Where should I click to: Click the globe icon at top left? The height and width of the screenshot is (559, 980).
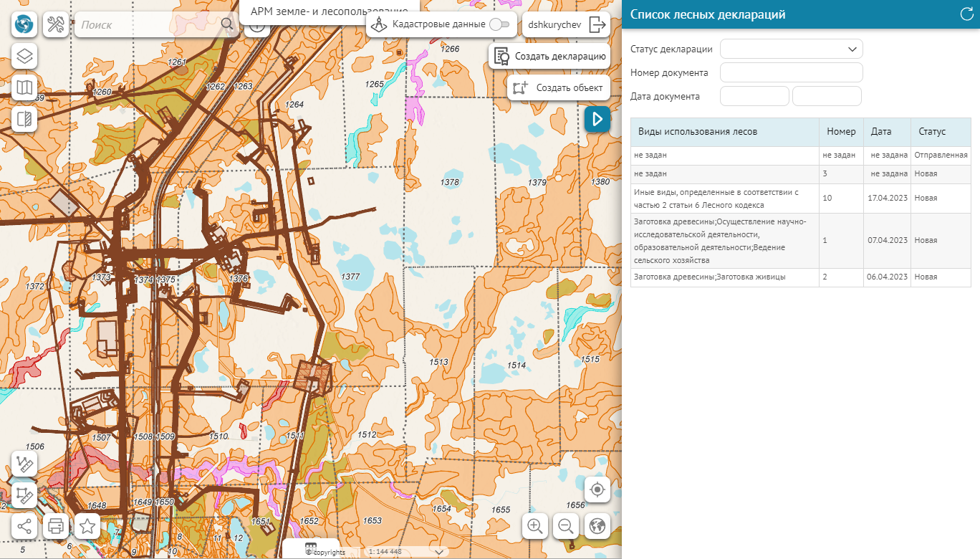point(25,25)
